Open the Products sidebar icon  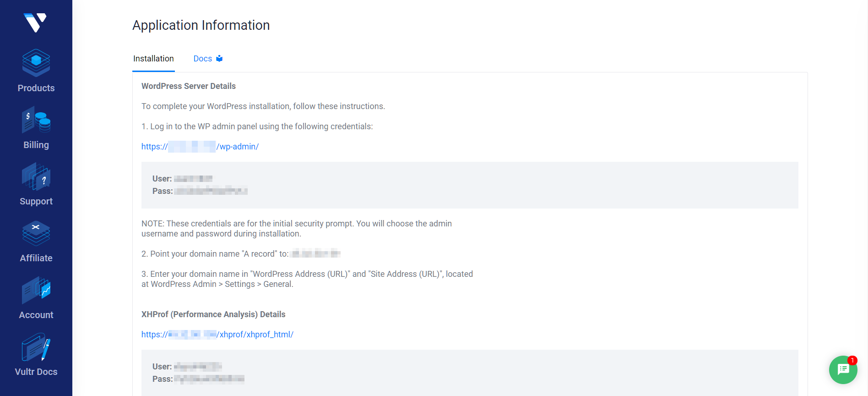(x=36, y=63)
